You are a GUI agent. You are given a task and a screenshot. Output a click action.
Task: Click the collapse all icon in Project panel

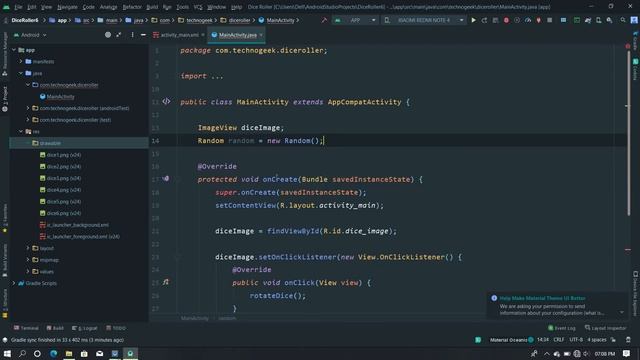click(x=119, y=35)
